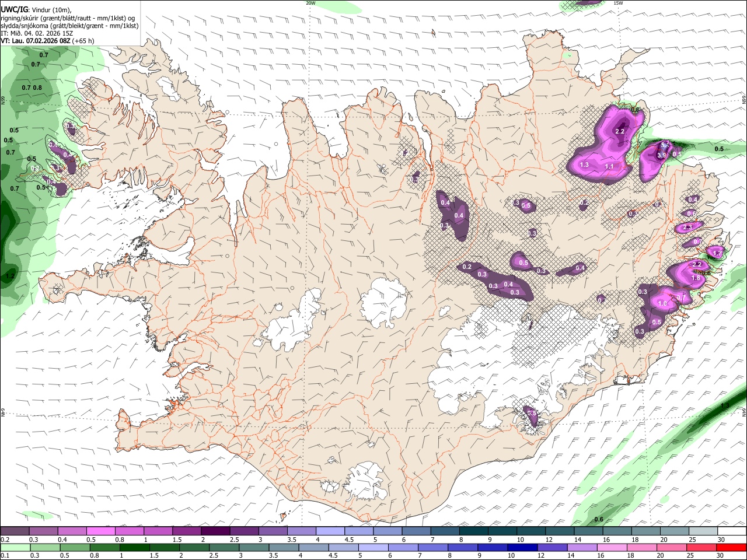This screenshot has height=560, width=747.
Task: Select the bottom-row legend swatch between 14 and 16
Action: [581, 548]
